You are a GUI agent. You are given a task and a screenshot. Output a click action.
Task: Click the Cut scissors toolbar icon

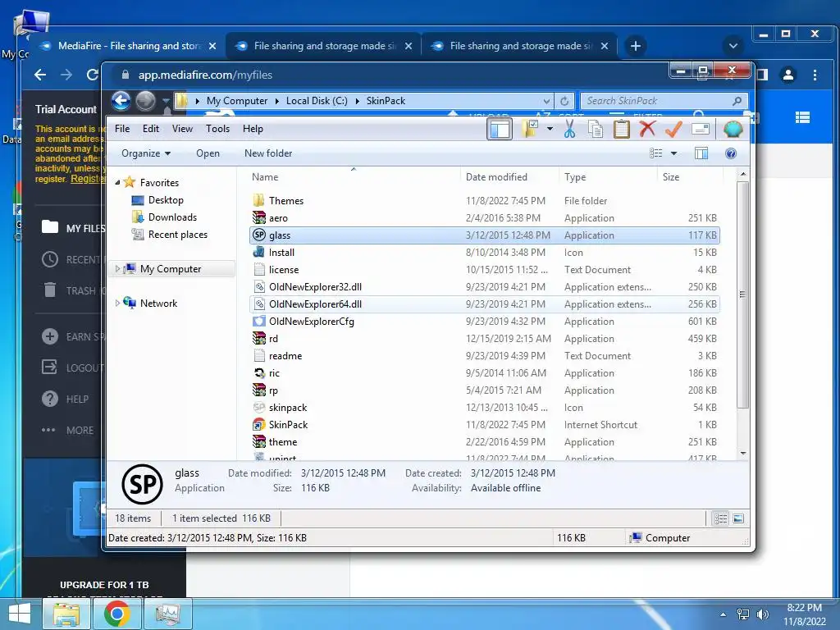569,129
